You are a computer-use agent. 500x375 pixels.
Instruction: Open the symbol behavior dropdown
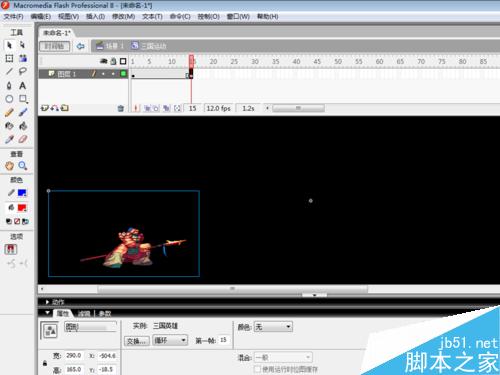[91, 327]
